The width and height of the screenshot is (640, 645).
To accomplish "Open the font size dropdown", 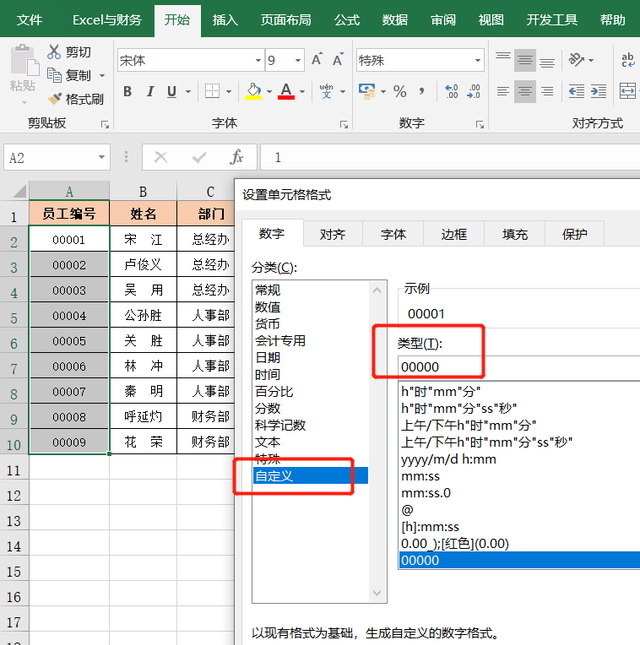I will coord(298,60).
